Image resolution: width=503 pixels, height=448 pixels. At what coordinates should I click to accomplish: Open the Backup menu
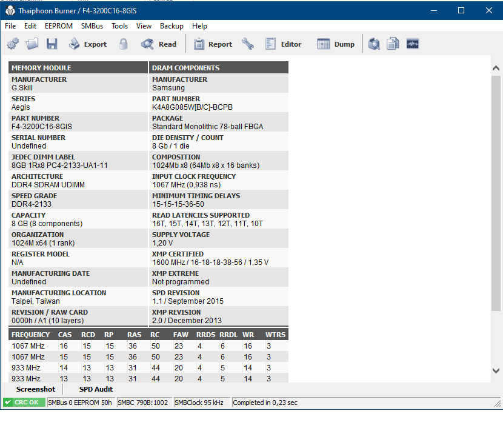click(x=172, y=26)
